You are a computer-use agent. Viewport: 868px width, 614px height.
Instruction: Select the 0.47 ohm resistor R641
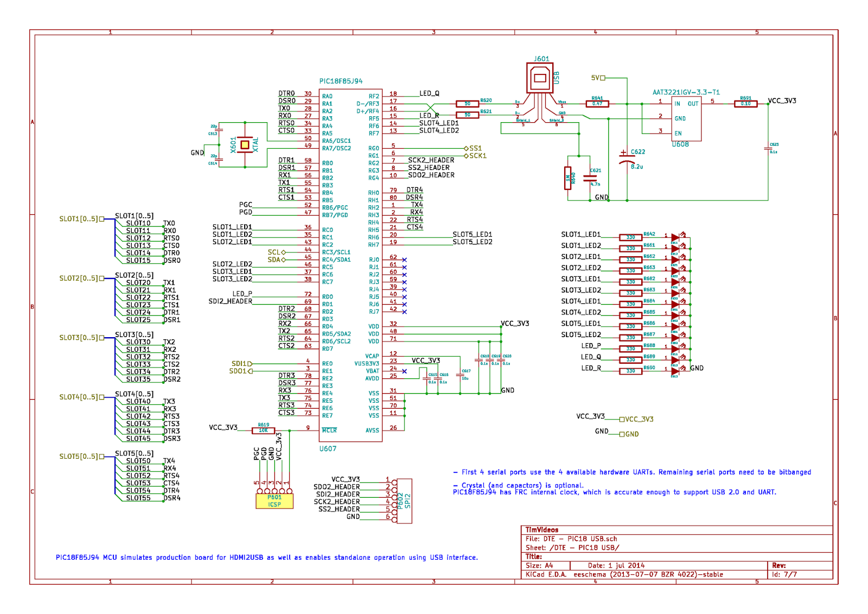tap(597, 104)
